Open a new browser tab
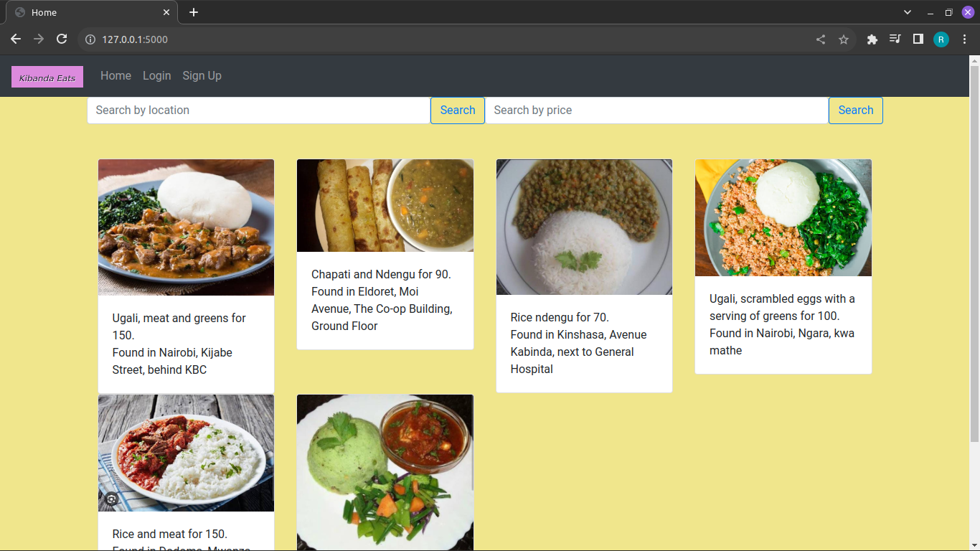This screenshot has height=551, width=980. coord(194,12)
